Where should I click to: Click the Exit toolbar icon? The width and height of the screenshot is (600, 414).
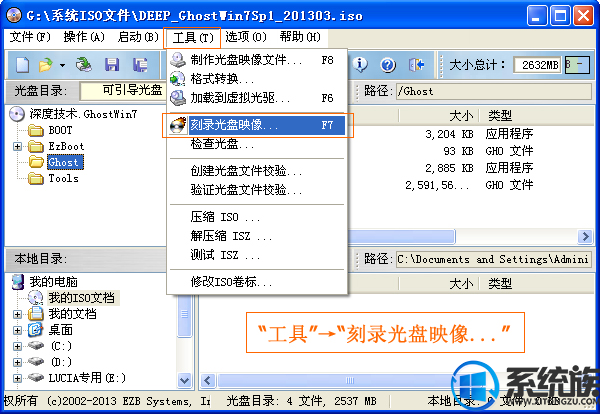point(416,65)
